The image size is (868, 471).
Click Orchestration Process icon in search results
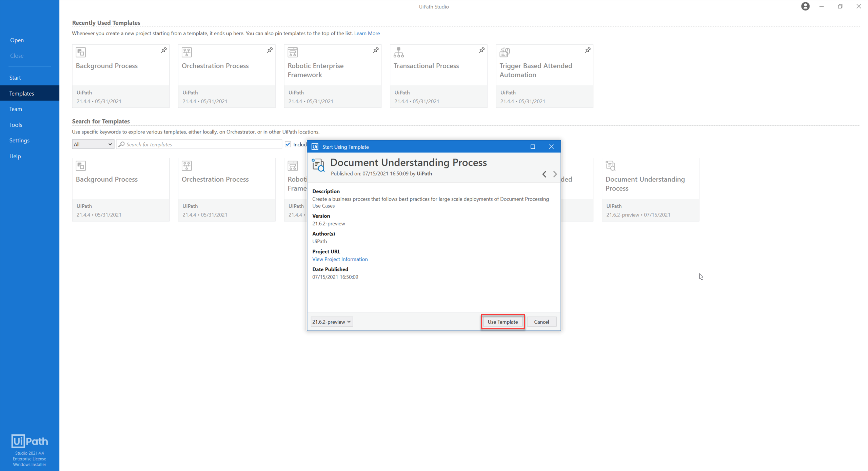(187, 166)
